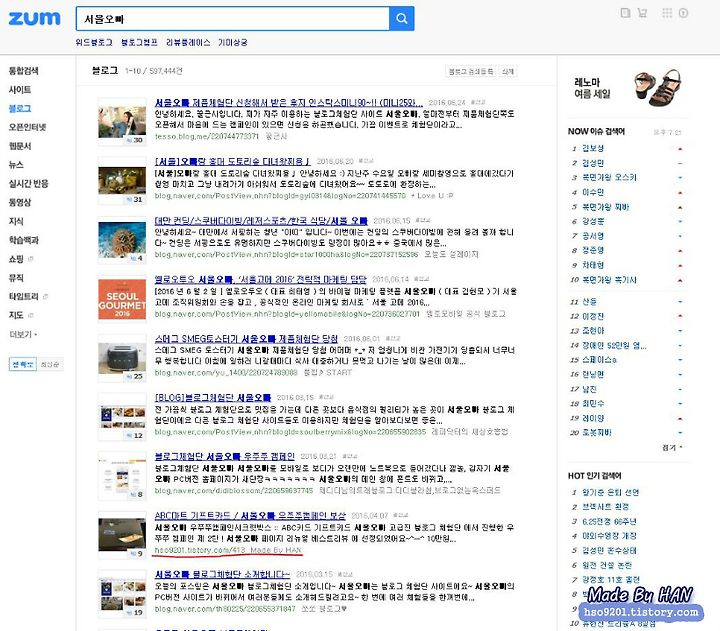The width and height of the screenshot is (720, 631).
Task: Open trending keyword ranked 9 in NOW list
Action: (593, 265)
